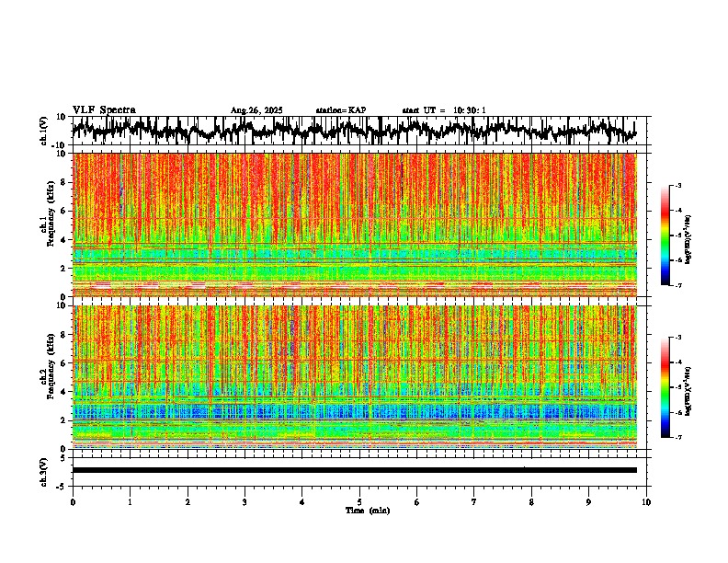Click tick label "3" on the Time axis
728x563 pixels.
pos(245,502)
